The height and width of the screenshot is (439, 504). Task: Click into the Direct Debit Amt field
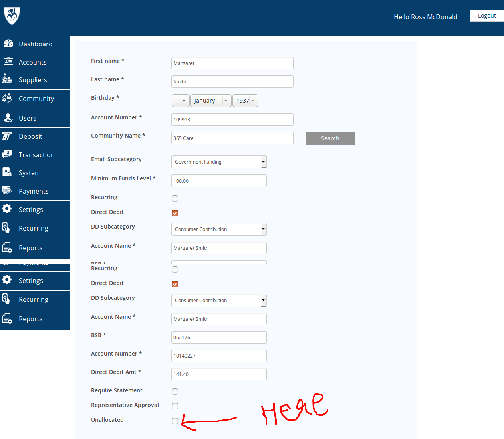click(x=218, y=374)
